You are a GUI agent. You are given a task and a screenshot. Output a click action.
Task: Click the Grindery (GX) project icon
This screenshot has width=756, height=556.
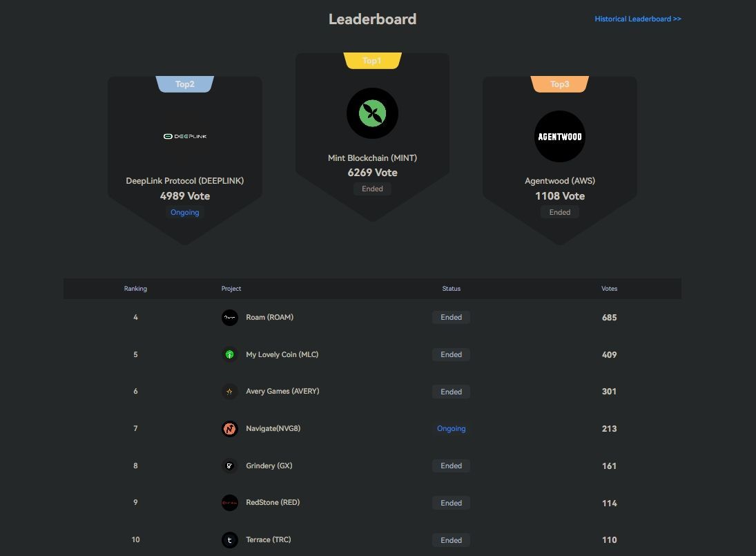point(229,466)
